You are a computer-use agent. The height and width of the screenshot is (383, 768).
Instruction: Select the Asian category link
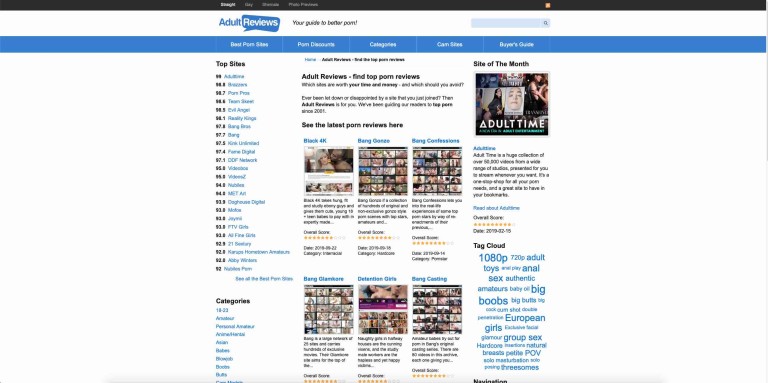[222, 342]
